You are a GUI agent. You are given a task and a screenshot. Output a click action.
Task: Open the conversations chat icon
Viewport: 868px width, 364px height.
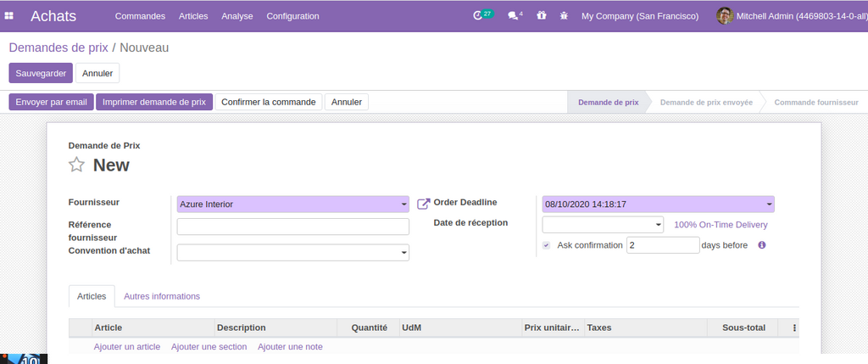514,16
